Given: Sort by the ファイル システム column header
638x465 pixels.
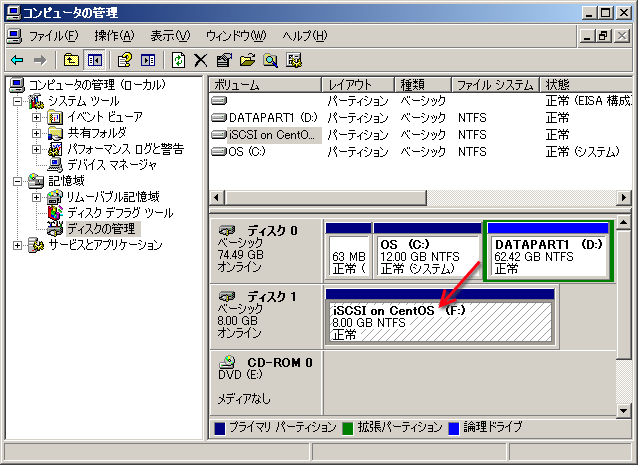Looking at the screenshot, I should 495,85.
